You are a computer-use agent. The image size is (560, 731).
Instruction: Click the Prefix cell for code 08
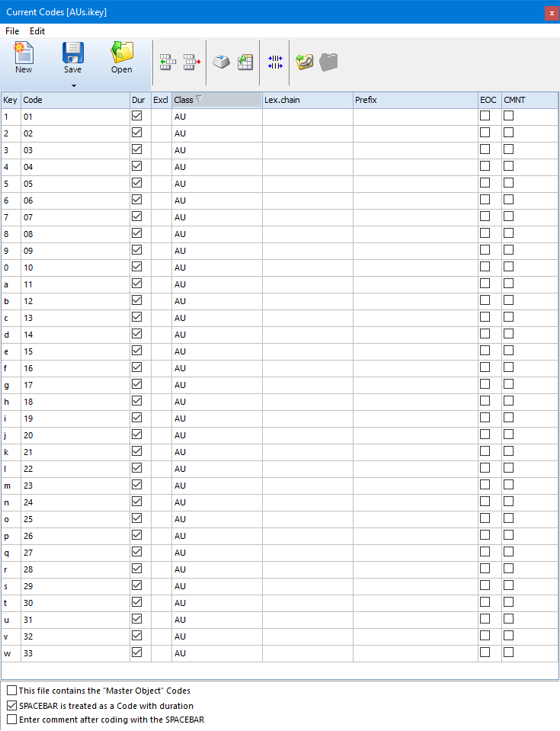415,234
